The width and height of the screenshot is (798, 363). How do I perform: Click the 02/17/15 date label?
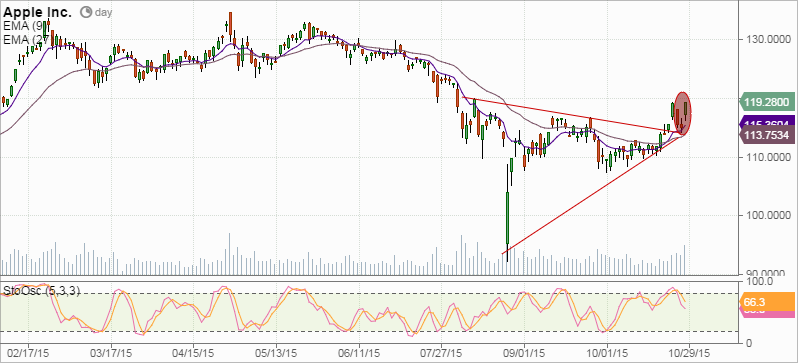click(28, 352)
